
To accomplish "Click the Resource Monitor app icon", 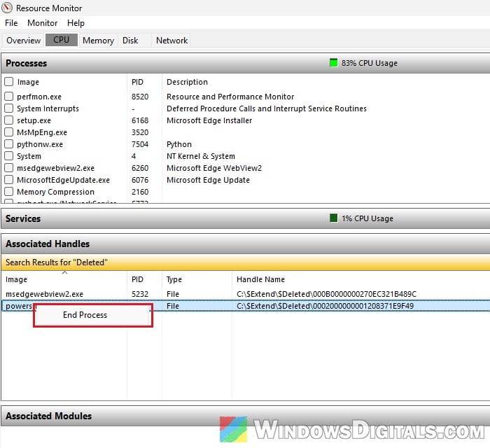I will [7, 8].
